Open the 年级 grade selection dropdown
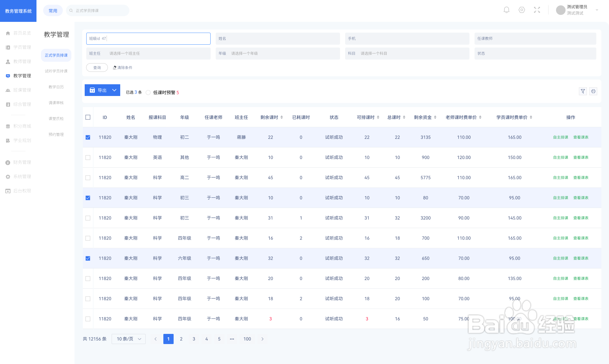 click(x=278, y=54)
